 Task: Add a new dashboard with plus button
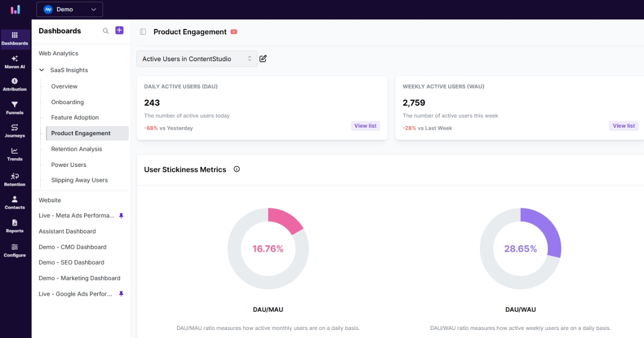[x=120, y=31]
